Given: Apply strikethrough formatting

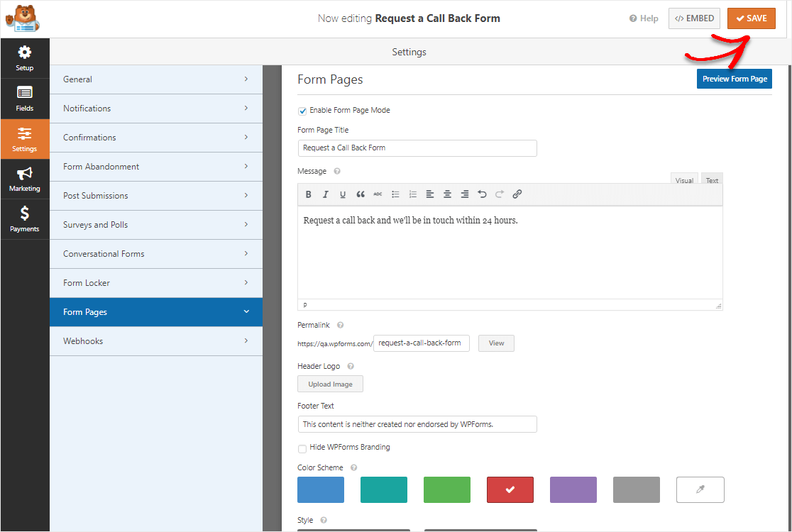Looking at the screenshot, I should [378, 194].
